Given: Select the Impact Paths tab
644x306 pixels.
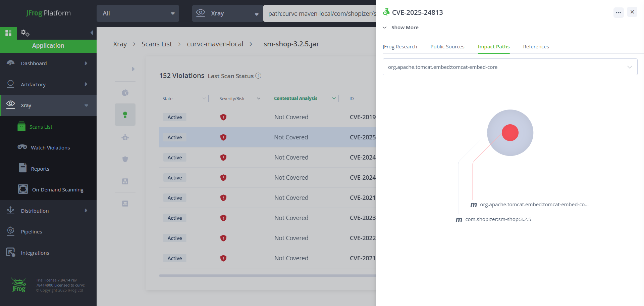Looking at the screenshot, I should pos(493,47).
